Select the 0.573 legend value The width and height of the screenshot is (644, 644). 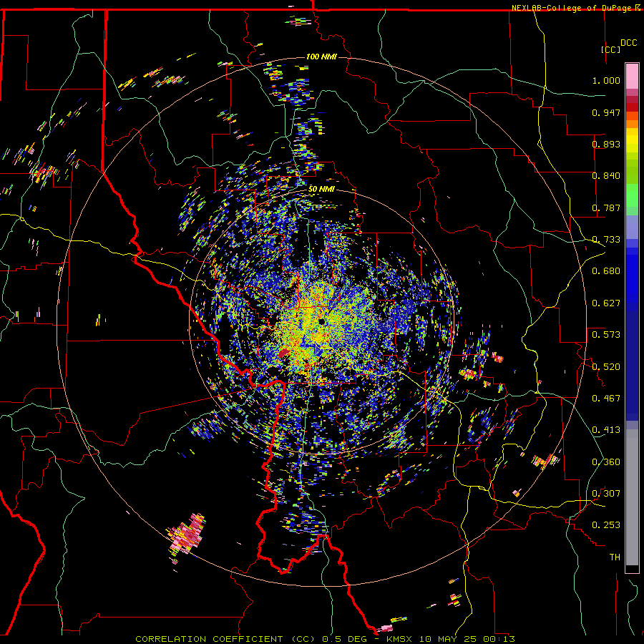(x=606, y=335)
